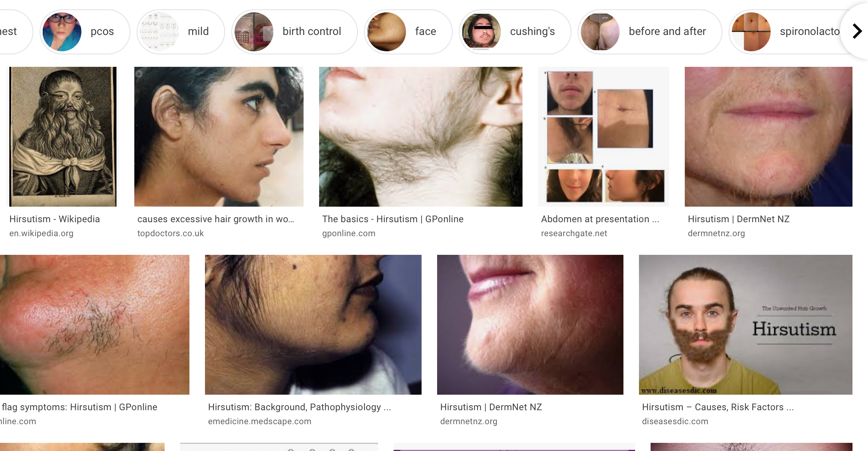Click the 'Hirsutism - Wikipedia' title link

tap(55, 219)
